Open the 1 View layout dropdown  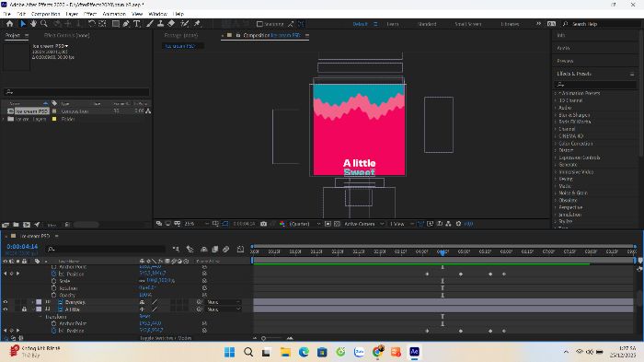coord(401,224)
